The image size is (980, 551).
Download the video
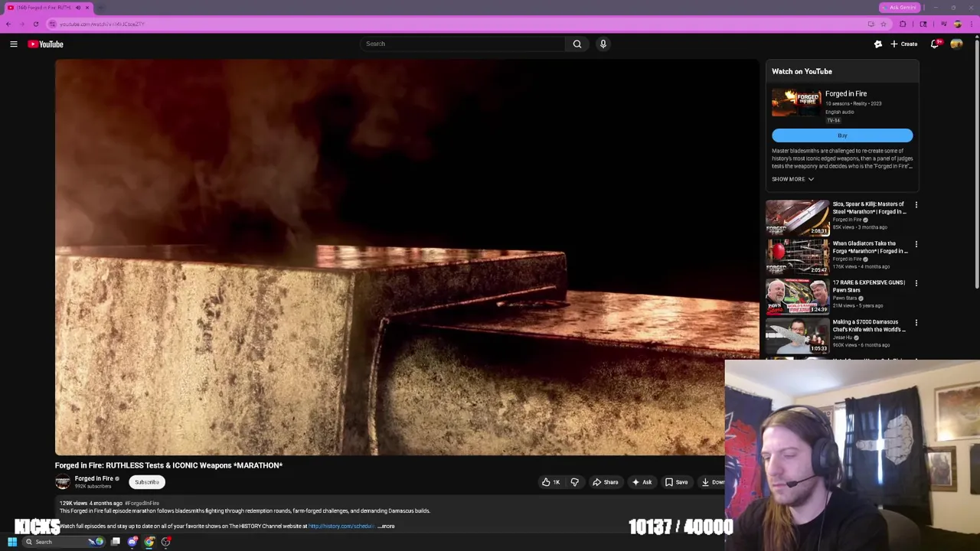point(711,482)
